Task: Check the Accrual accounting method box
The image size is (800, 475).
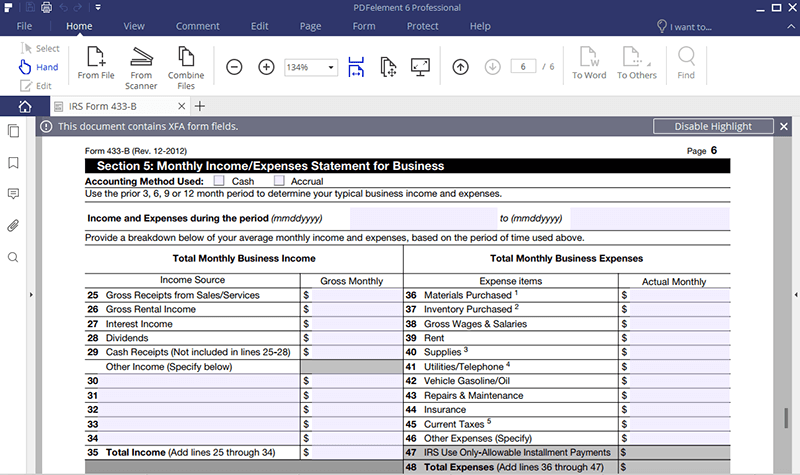Action: pyautogui.click(x=279, y=181)
